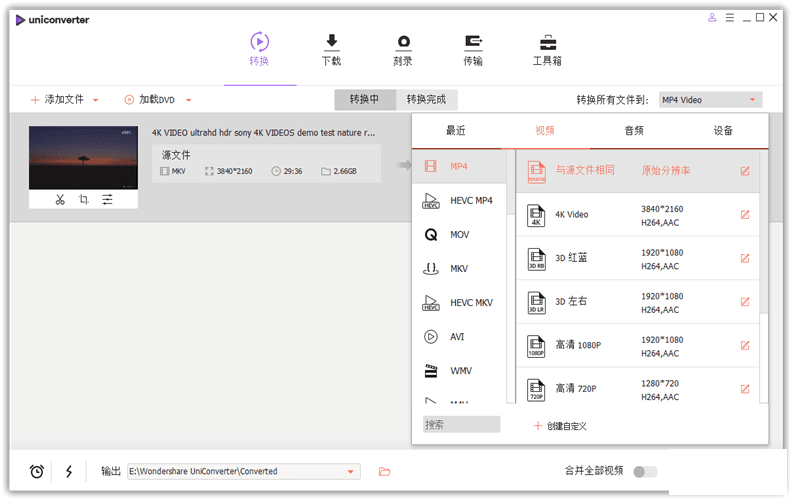Open the output path dropdown
This screenshot has height=500, width=792.
click(x=351, y=472)
